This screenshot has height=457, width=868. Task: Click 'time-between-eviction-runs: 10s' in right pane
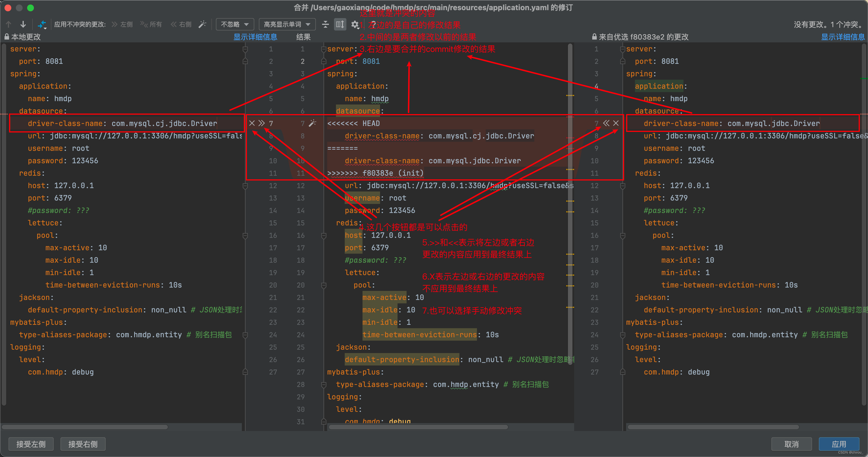[x=730, y=285]
